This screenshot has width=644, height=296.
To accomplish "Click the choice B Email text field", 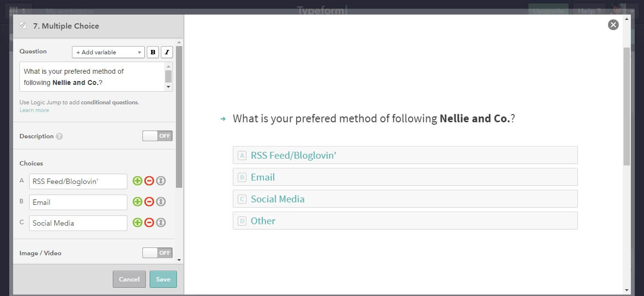I will (x=78, y=202).
